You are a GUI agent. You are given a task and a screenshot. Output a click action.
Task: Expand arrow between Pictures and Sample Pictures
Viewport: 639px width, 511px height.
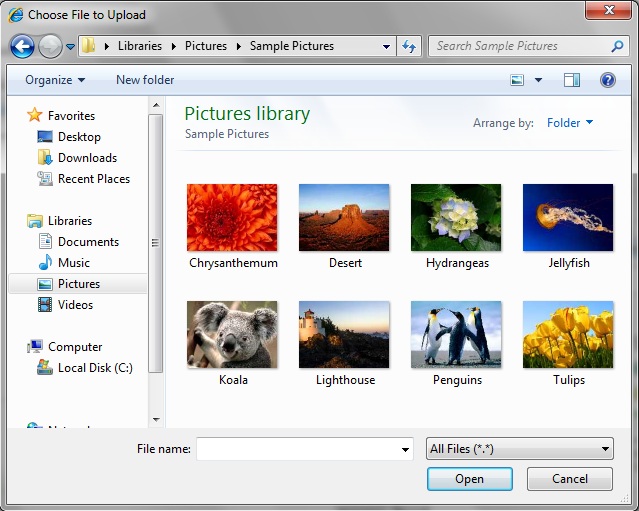[x=239, y=46]
